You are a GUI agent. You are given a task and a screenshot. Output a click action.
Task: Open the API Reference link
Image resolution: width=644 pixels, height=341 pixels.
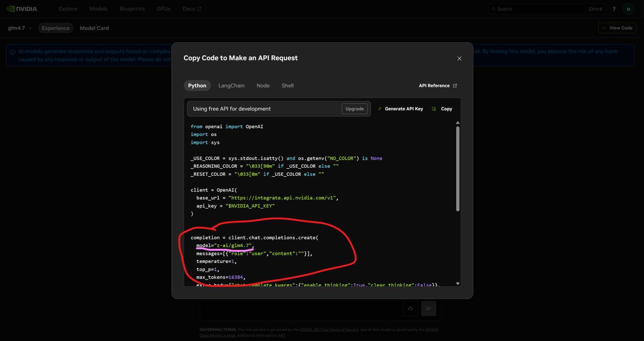pos(438,86)
